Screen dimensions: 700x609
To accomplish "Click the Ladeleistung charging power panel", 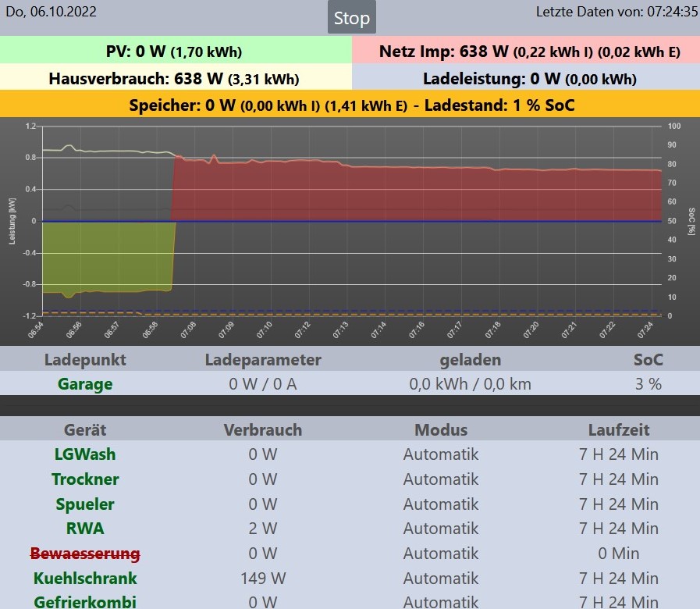I will pyautogui.click(x=527, y=78).
